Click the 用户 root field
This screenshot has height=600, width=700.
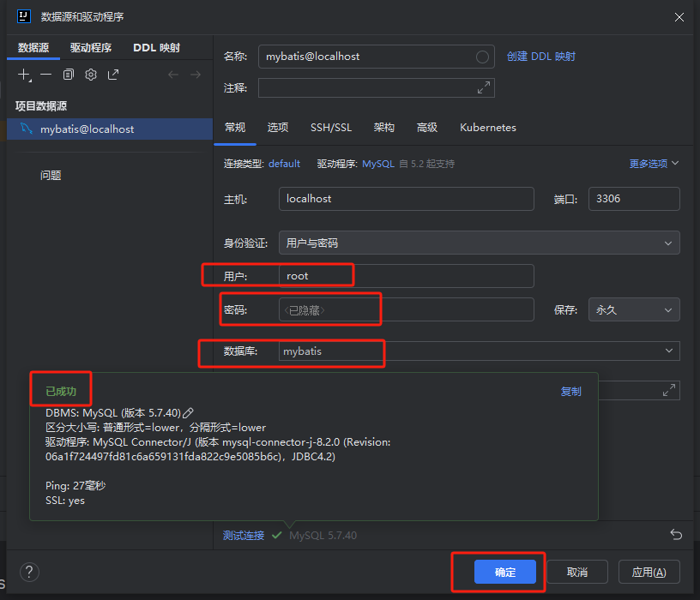[407, 276]
